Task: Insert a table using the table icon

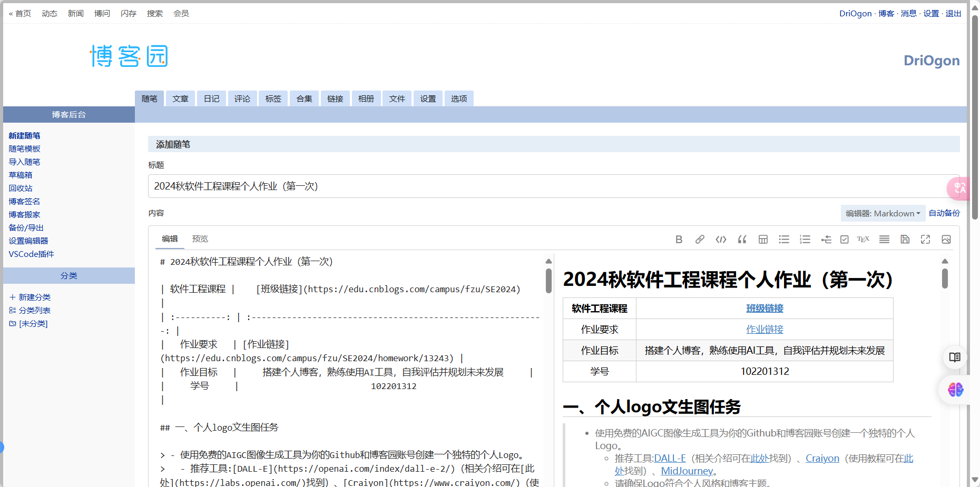Action: (763, 240)
